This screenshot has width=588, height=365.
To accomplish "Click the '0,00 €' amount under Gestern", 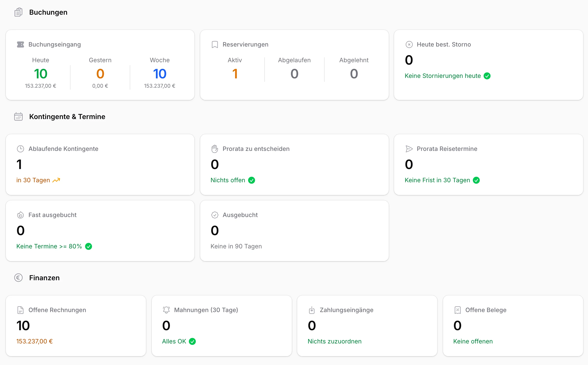I will click(100, 86).
